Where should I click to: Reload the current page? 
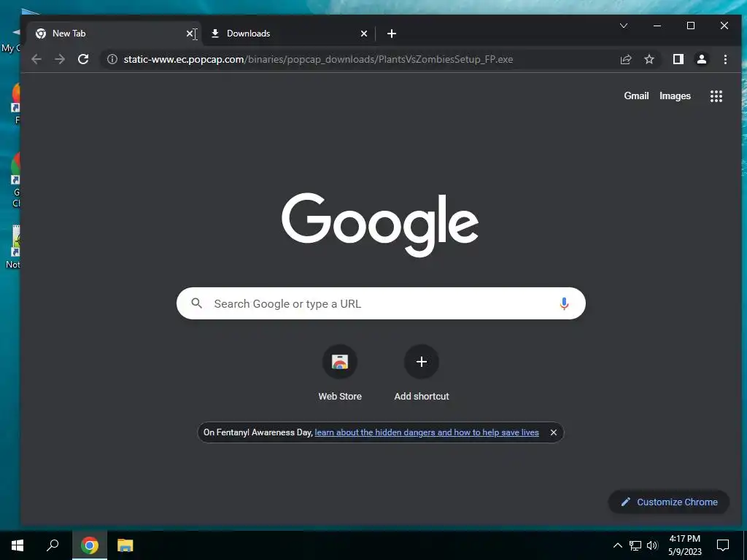[83, 60]
